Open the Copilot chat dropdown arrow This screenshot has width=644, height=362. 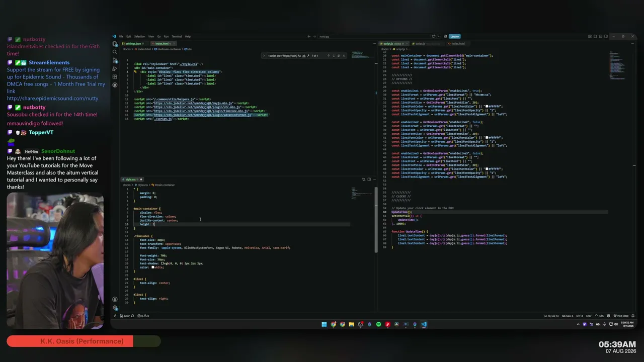click(438, 36)
